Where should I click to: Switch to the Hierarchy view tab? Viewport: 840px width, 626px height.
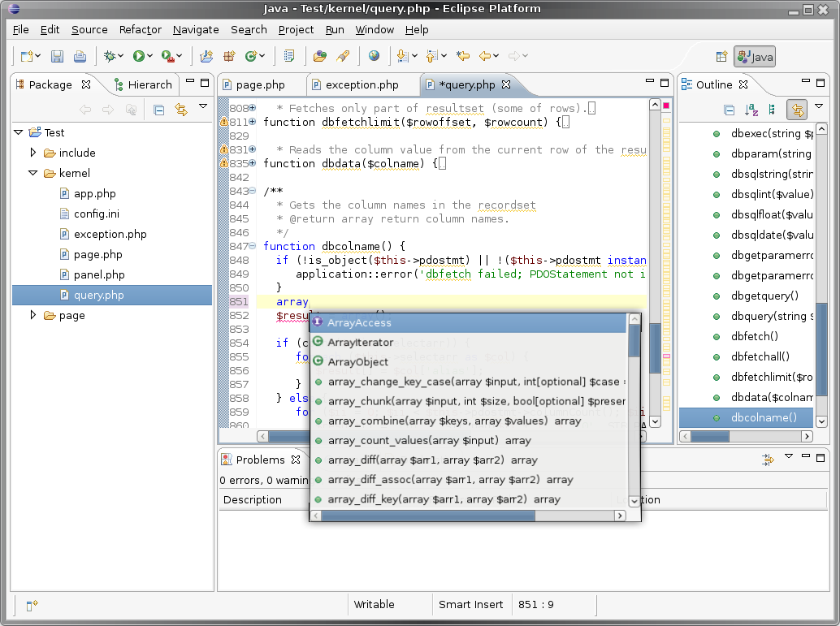144,84
